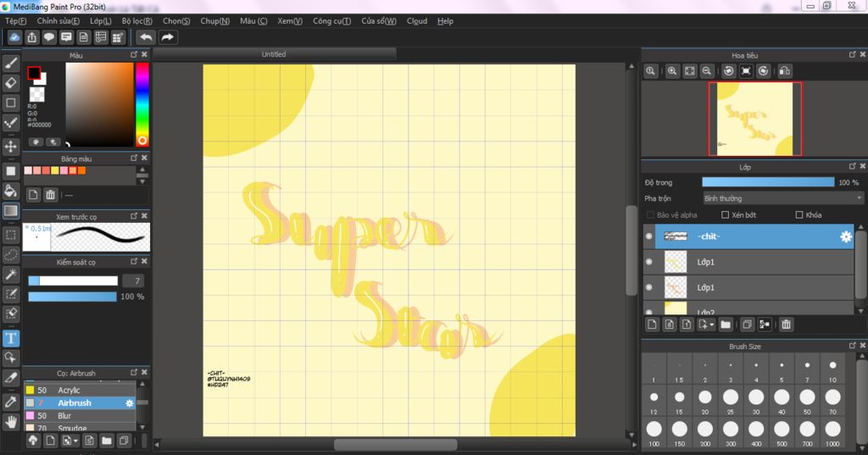
Task: Click the export icon in top toolbar
Action: pyautogui.click(x=32, y=37)
